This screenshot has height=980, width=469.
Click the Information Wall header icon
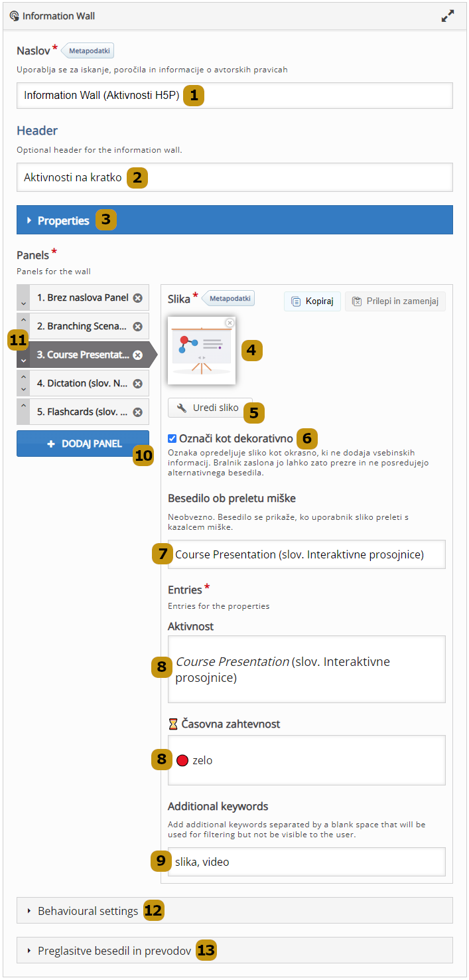coord(14,15)
